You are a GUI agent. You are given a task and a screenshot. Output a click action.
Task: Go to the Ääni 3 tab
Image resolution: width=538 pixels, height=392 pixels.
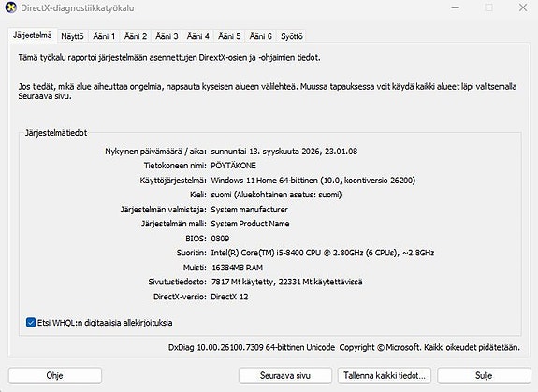pyautogui.click(x=167, y=36)
